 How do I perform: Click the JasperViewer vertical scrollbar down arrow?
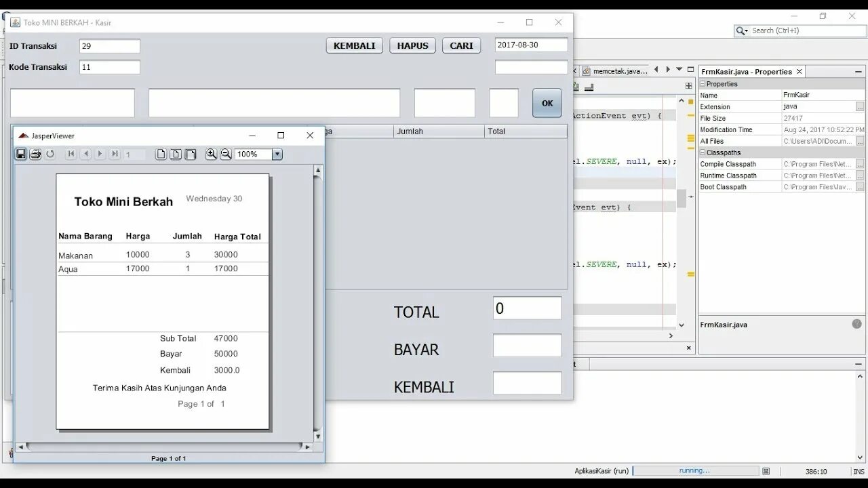pyautogui.click(x=317, y=436)
